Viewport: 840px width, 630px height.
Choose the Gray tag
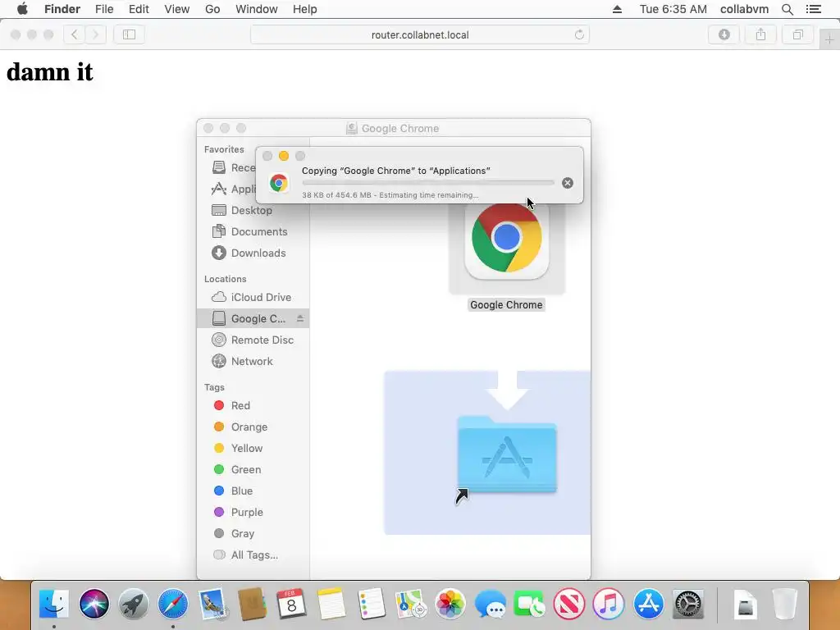[x=253, y=533]
